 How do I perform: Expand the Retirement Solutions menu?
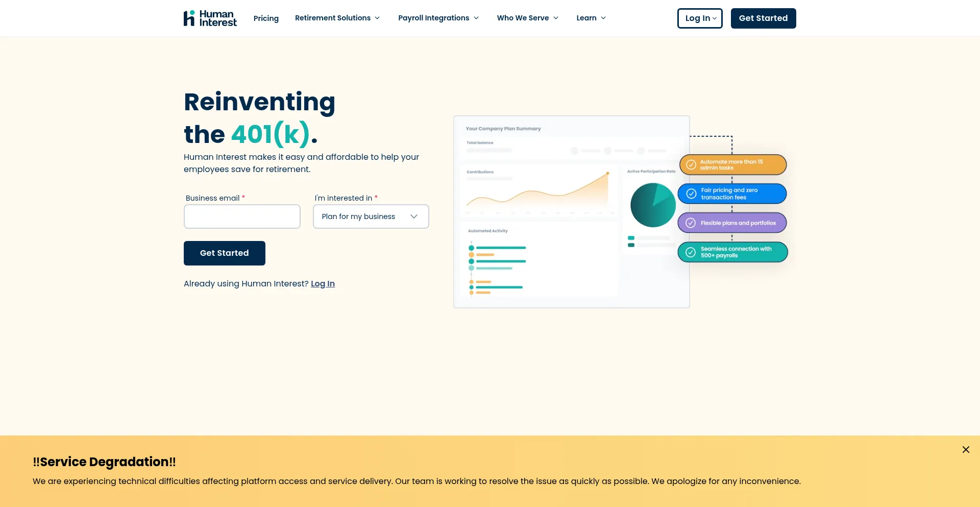tap(337, 18)
